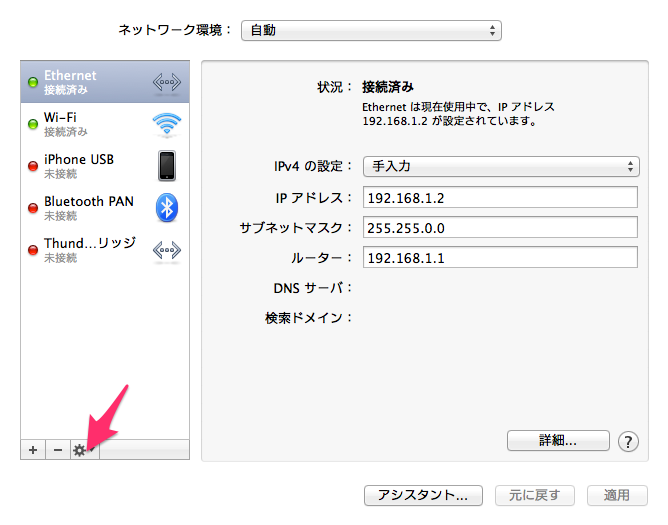This screenshot has height=525, width=668.
Task: Click the 元に戻す button
Action: coord(535,495)
